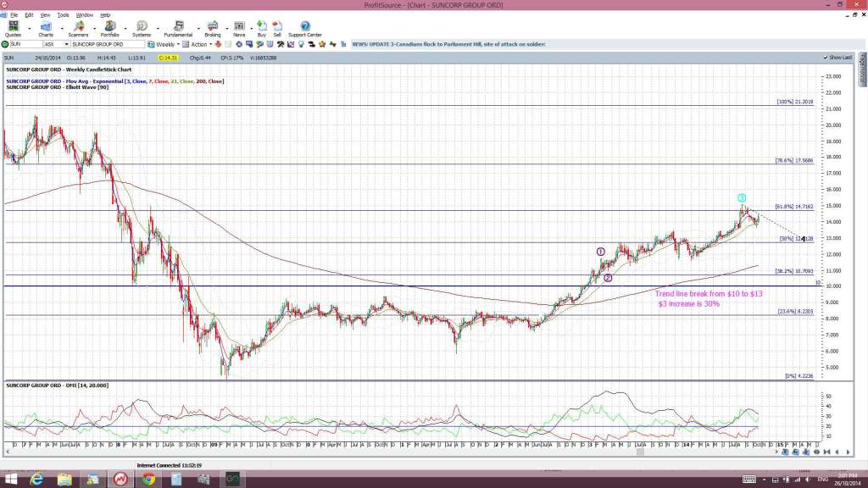The height and width of the screenshot is (488, 868).
Task: Click the red down-arrow icon after Action
Action: pos(218,44)
